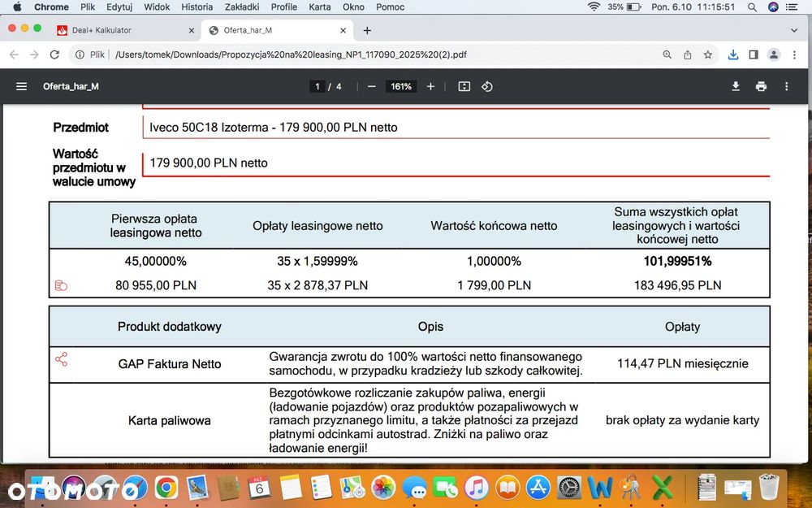The width and height of the screenshot is (812, 508).
Task: Open Siri from menu bar
Action: pos(773,7)
